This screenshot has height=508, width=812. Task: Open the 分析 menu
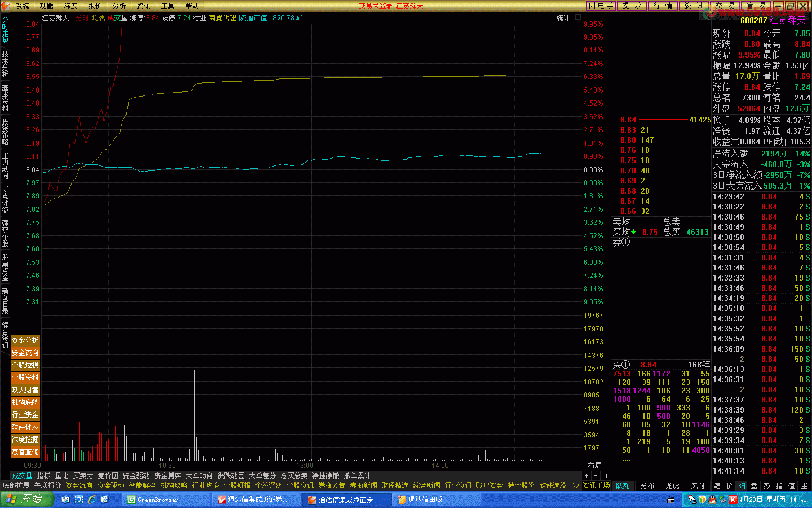coord(120,6)
